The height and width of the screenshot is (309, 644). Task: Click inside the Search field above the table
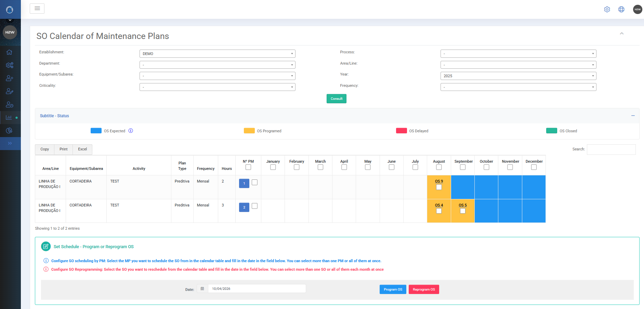611,149
